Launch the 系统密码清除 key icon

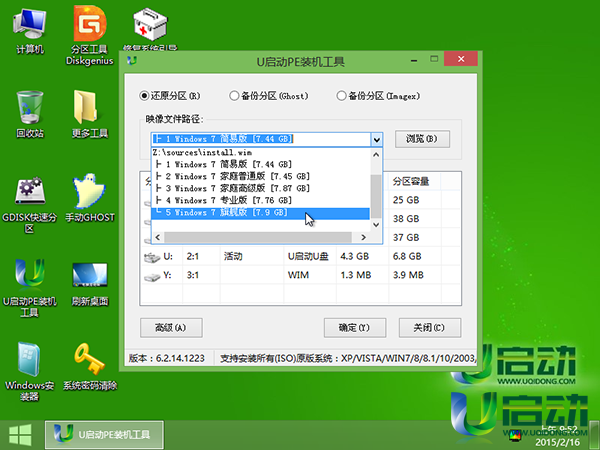click(90, 367)
